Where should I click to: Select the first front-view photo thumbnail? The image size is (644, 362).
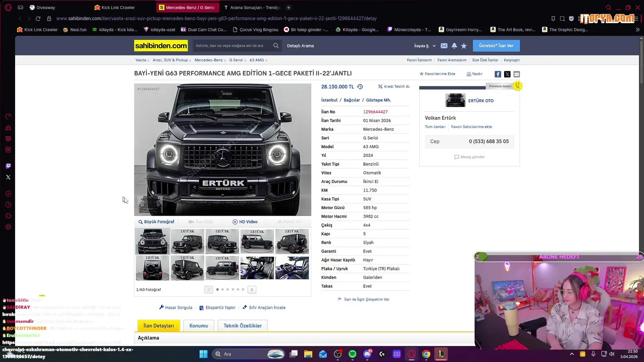tap(152, 241)
